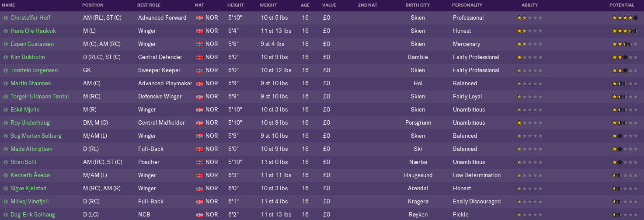This screenshot has width=644, height=220.
Task: Click info icon beside Christoffer Hoff
Action: click(6, 18)
